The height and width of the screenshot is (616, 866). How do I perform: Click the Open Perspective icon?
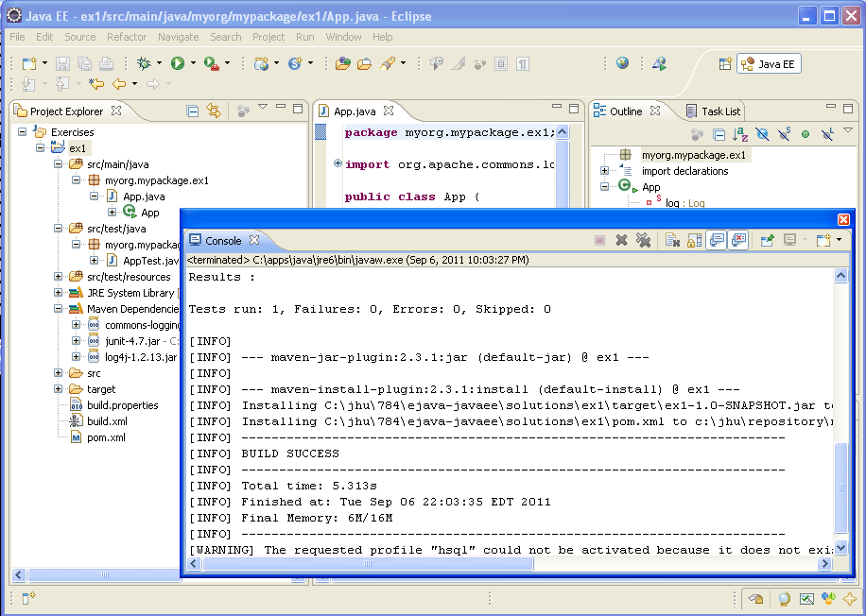725,64
